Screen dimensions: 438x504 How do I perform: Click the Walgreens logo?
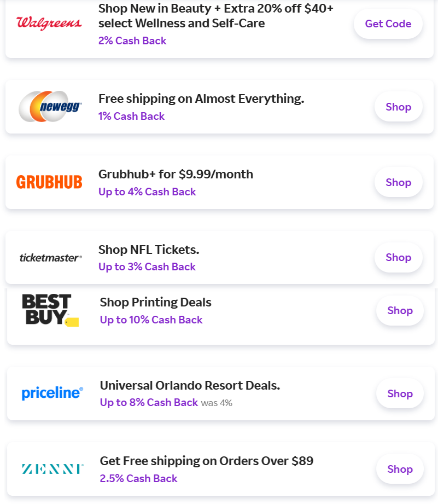coord(49,23)
